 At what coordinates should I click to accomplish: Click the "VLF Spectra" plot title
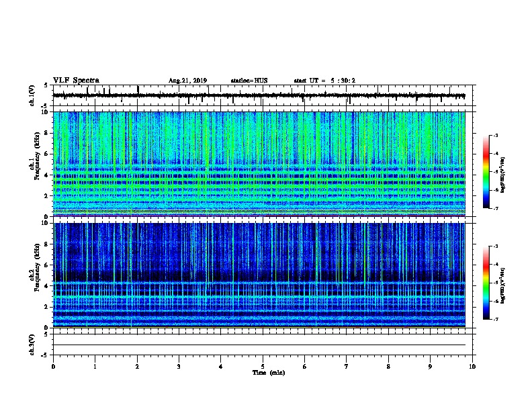[76, 81]
